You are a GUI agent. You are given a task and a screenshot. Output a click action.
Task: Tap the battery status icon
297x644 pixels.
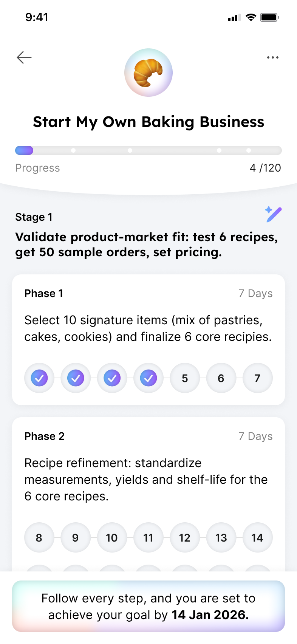269,17
